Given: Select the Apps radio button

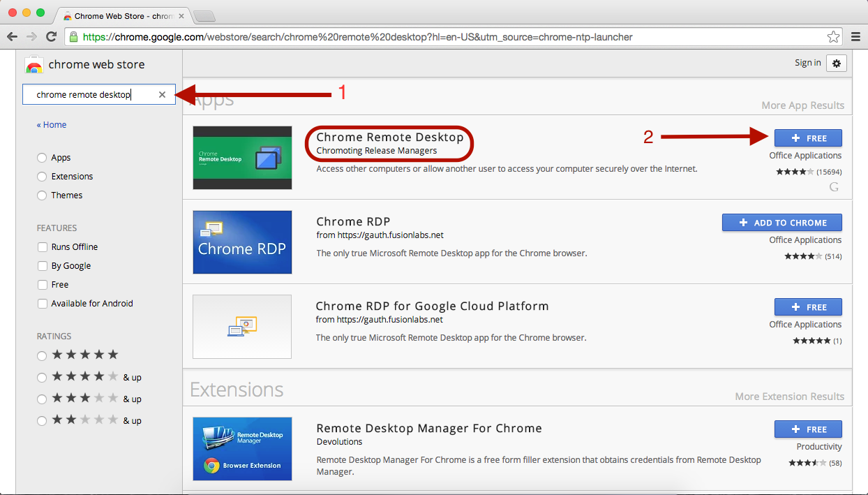Looking at the screenshot, I should click(42, 158).
